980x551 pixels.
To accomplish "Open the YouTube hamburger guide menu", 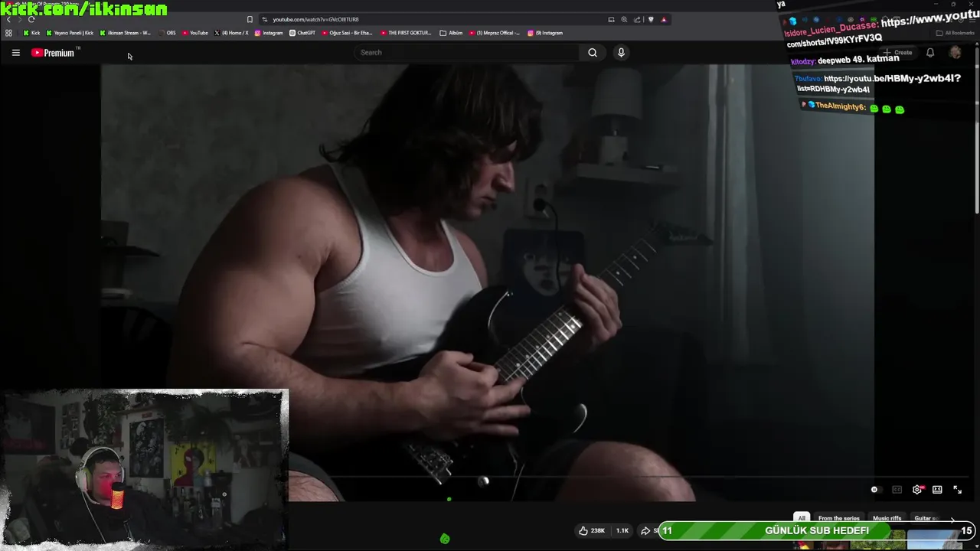I will [15, 53].
